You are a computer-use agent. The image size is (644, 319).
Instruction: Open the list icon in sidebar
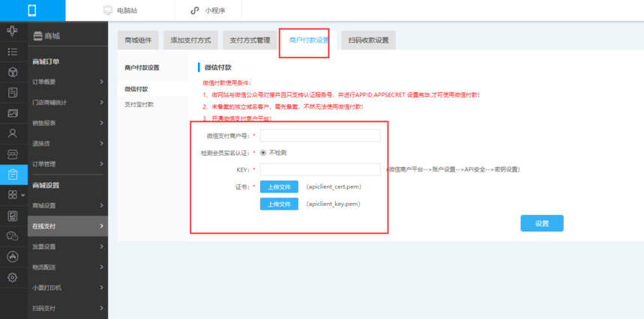click(x=13, y=52)
